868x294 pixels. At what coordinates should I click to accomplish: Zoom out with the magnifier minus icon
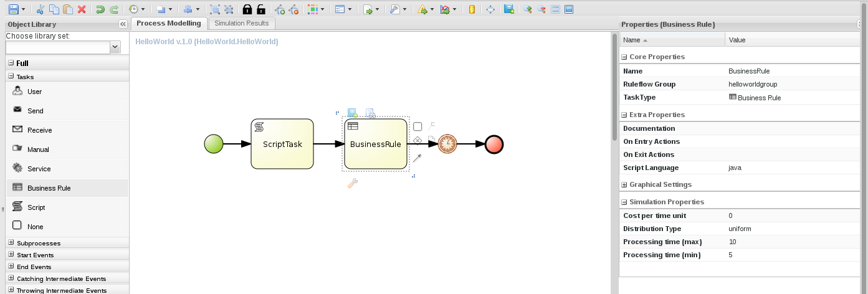[541, 9]
